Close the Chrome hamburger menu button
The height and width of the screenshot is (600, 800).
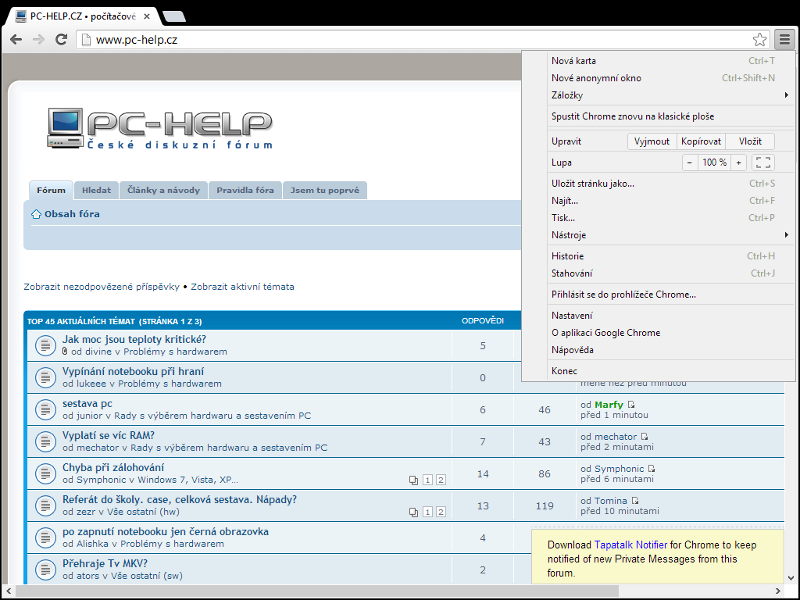pos(784,39)
